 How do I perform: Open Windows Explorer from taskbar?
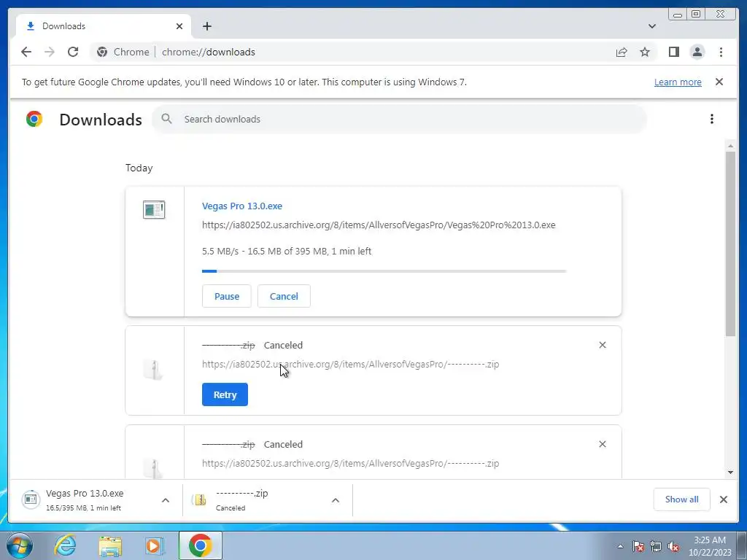[x=110, y=545]
